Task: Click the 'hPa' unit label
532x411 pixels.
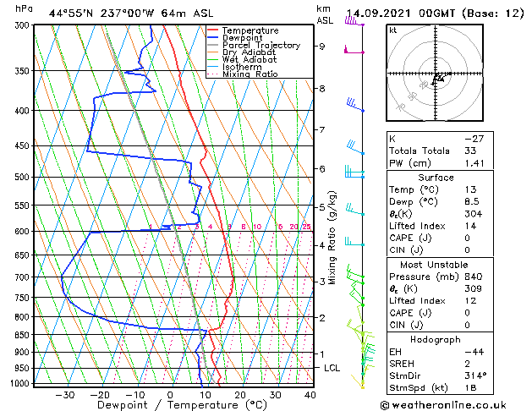Action: pos(24,8)
